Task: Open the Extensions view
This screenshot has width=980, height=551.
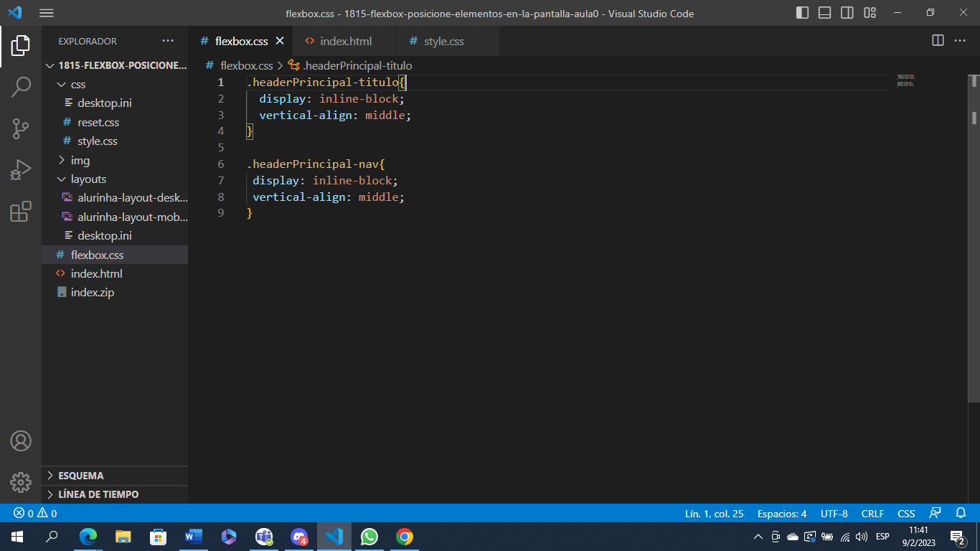Action: [21, 212]
